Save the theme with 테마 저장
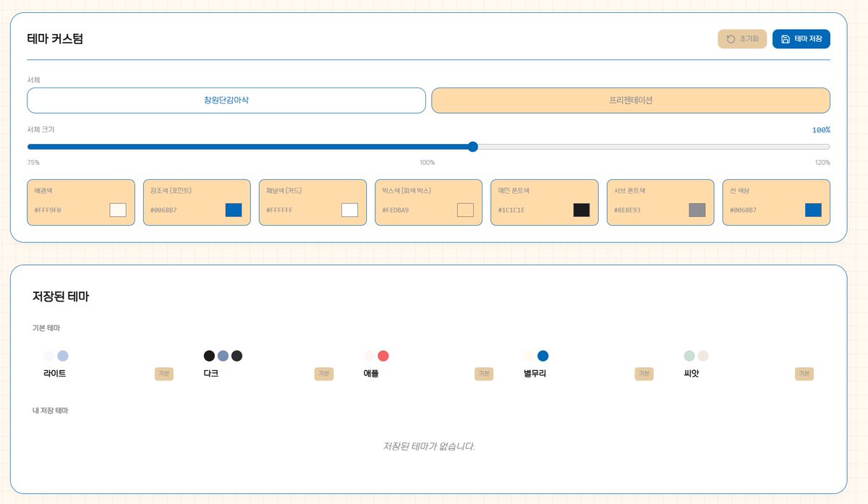The width and height of the screenshot is (868, 504). coord(801,39)
